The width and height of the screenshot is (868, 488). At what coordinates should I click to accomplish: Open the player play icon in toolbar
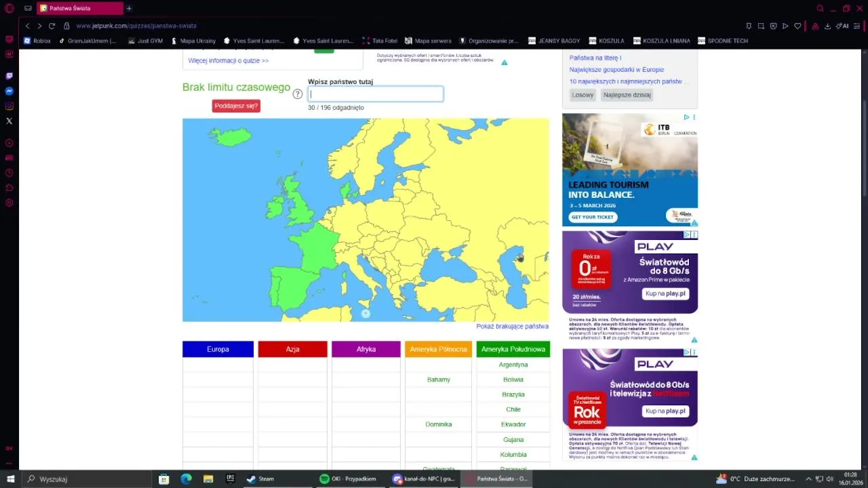click(785, 26)
